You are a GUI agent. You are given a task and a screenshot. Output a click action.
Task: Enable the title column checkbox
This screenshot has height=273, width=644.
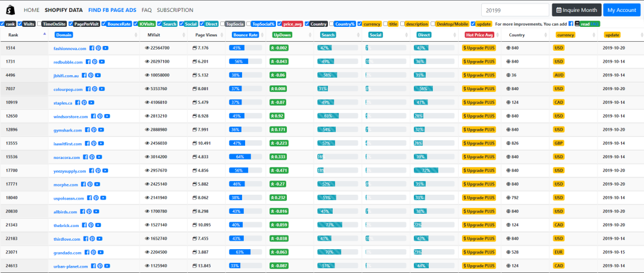tap(385, 24)
